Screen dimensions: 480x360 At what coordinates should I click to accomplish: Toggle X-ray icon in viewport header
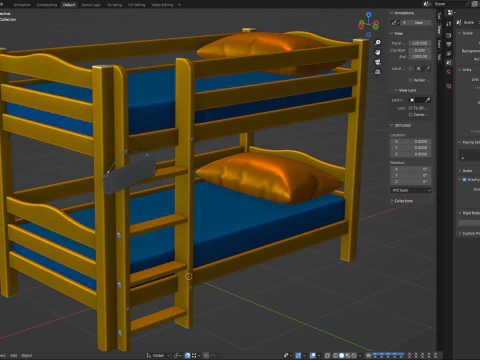[327, 355]
